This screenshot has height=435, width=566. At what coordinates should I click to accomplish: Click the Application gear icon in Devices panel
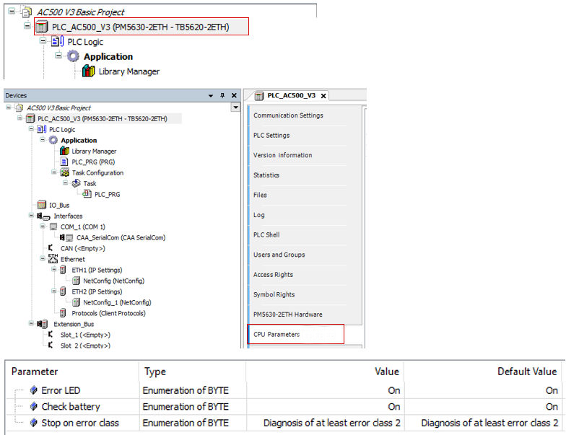click(x=53, y=140)
